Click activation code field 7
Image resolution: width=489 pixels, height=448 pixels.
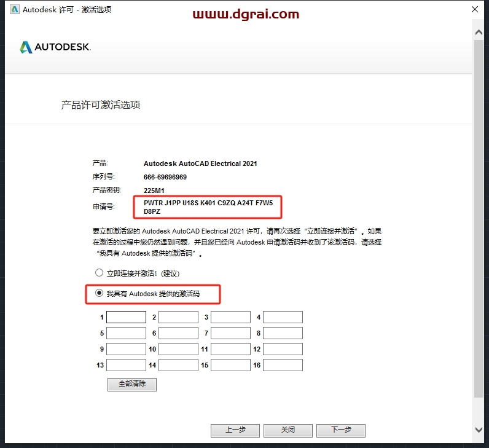pos(230,333)
